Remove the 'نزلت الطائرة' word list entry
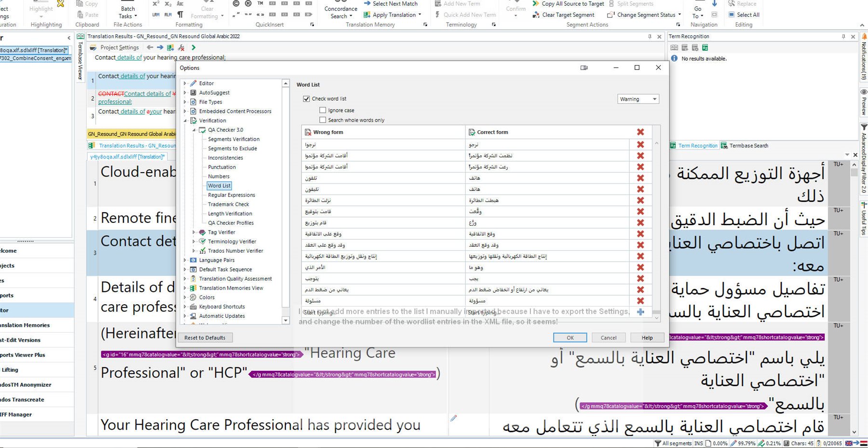Image resolution: width=868 pixels, height=448 pixels. 640,200
